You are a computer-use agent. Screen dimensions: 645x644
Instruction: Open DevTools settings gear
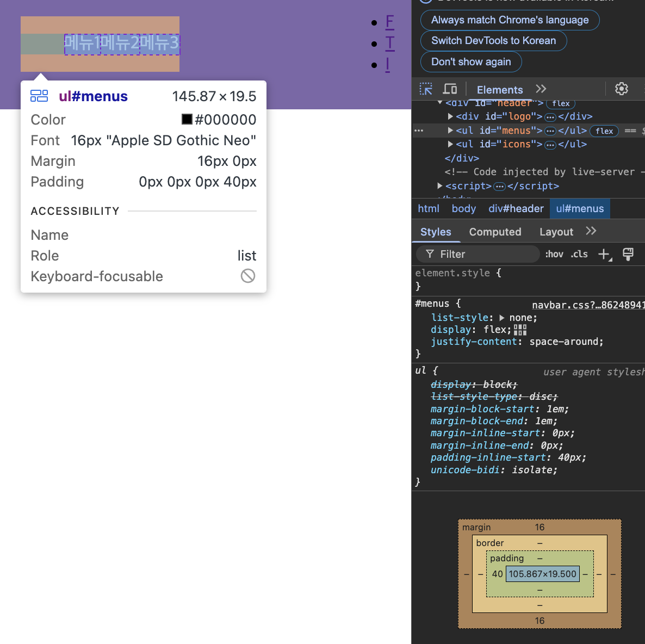[621, 89]
